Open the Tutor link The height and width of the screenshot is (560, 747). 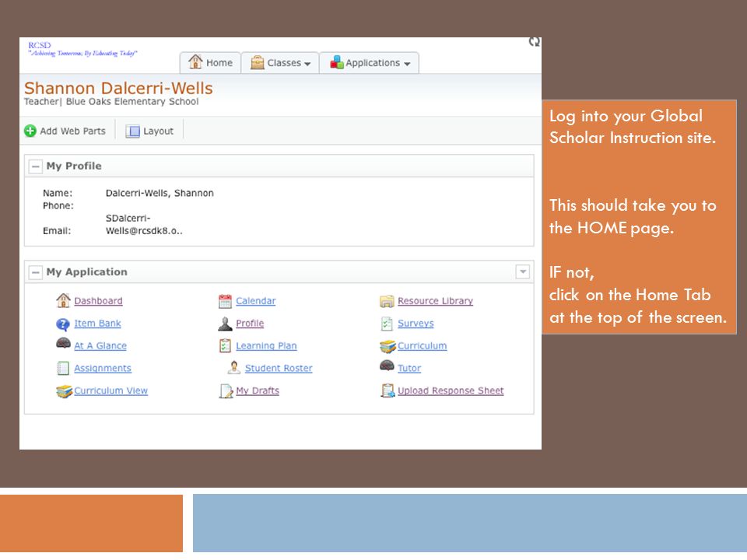tap(409, 368)
